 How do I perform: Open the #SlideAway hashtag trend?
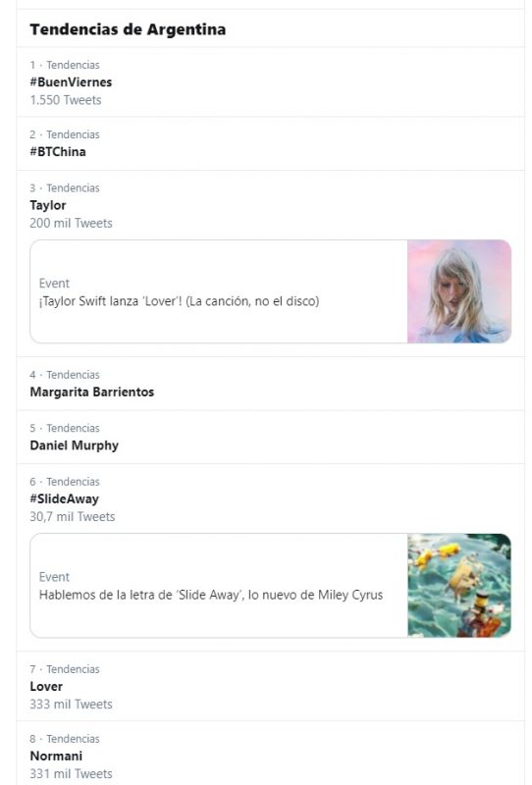tap(64, 499)
